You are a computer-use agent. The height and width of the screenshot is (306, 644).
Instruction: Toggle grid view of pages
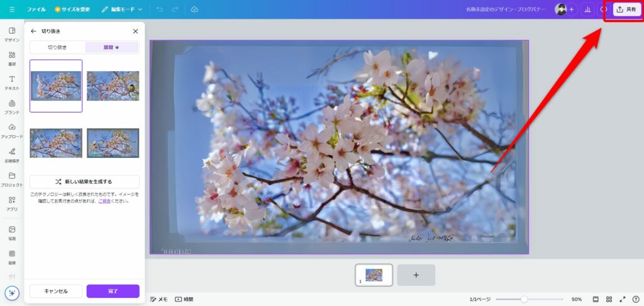(x=609, y=299)
